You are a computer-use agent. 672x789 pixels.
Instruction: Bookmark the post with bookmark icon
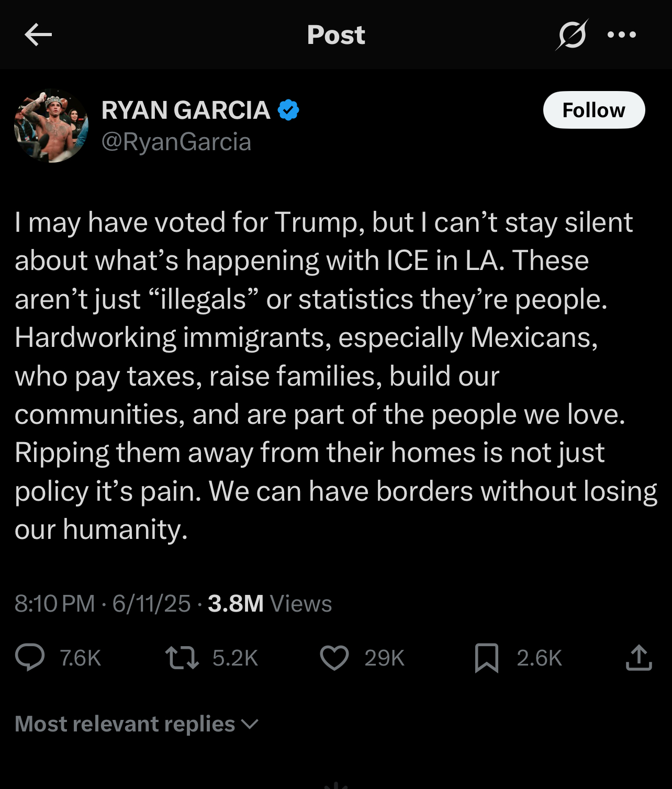pos(486,658)
